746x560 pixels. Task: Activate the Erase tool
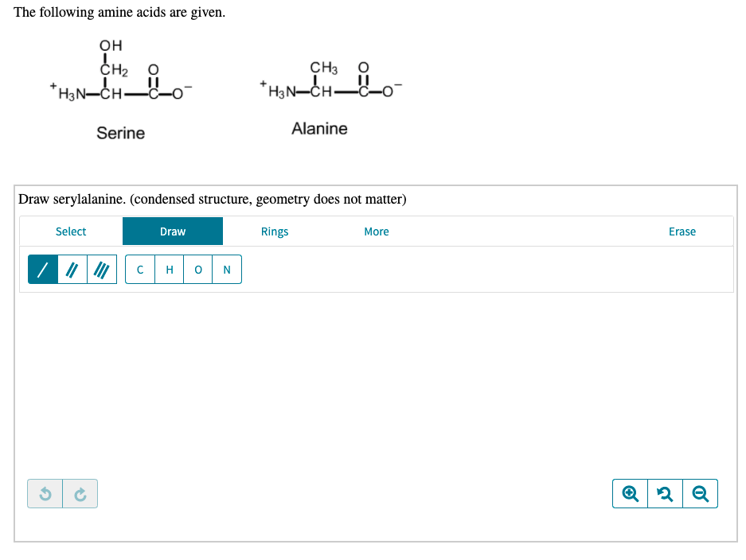coord(682,231)
